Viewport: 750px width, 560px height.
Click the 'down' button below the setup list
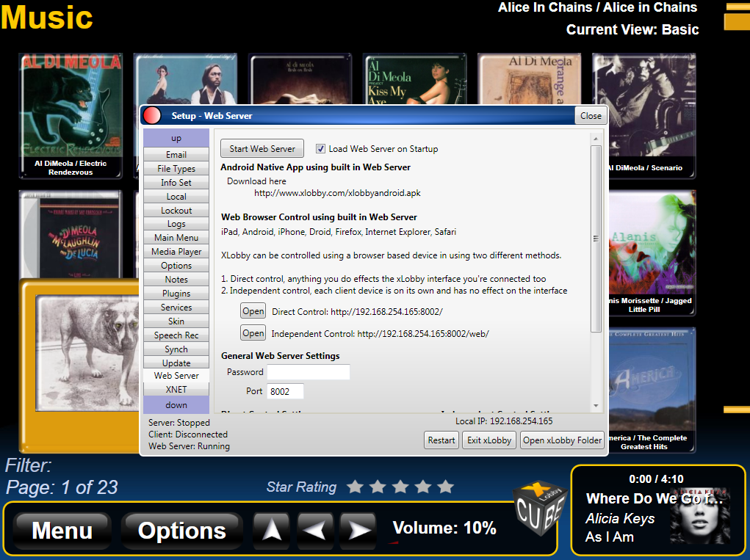pyautogui.click(x=176, y=404)
